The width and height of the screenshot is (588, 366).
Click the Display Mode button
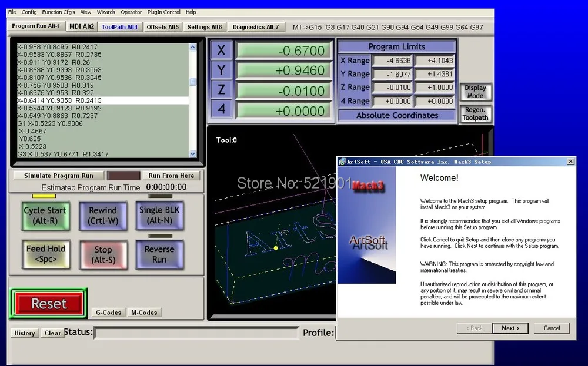click(475, 92)
